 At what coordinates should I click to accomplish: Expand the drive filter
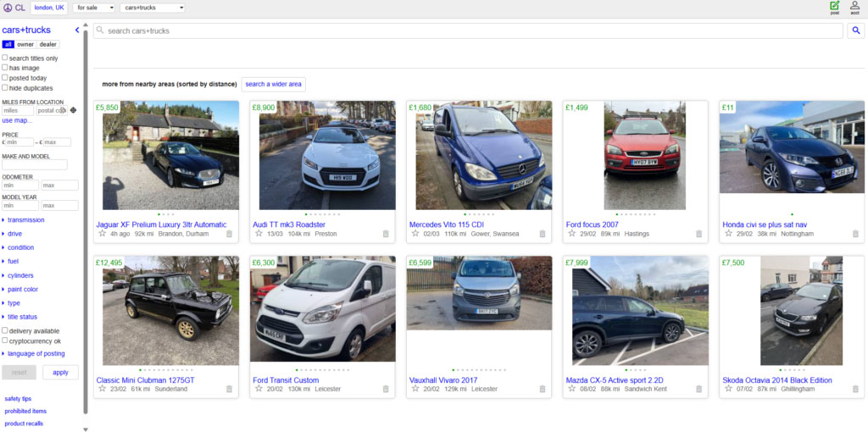[x=12, y=234]
